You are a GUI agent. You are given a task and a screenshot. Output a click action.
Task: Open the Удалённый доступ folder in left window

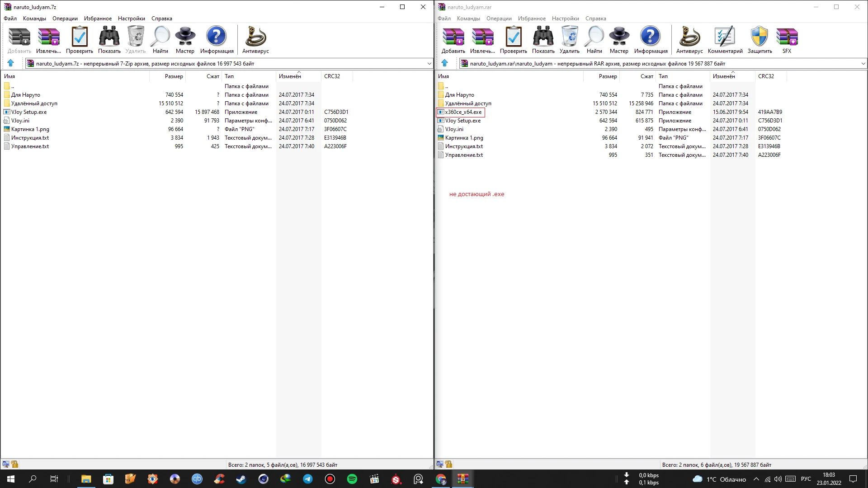34,103
